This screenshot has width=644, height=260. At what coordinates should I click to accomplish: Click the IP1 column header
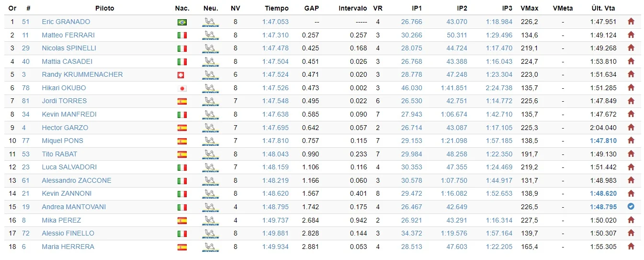(417, 8)
